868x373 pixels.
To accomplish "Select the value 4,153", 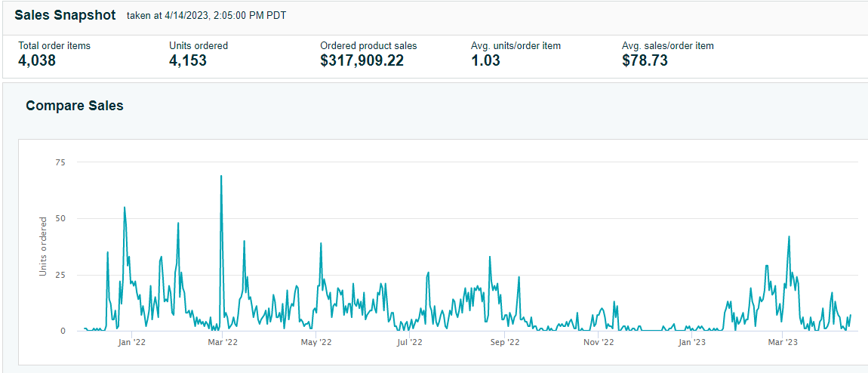I will coord(188,60).
